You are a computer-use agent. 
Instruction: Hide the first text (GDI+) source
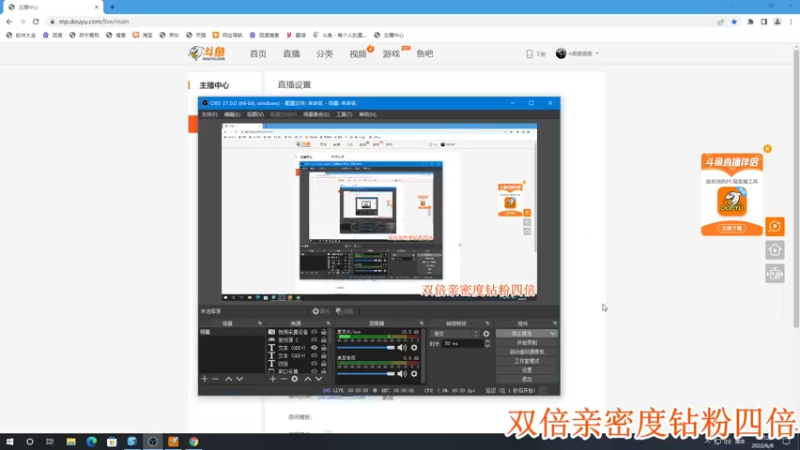(314, 347)
